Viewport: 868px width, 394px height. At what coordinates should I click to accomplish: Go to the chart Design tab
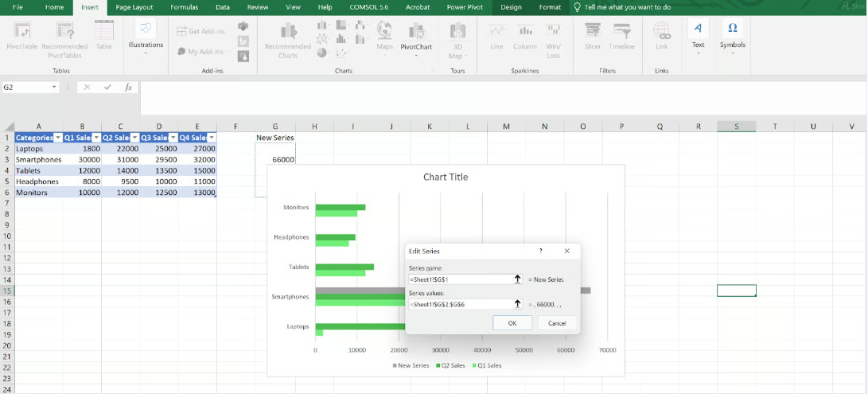click(x=511, y=6)
